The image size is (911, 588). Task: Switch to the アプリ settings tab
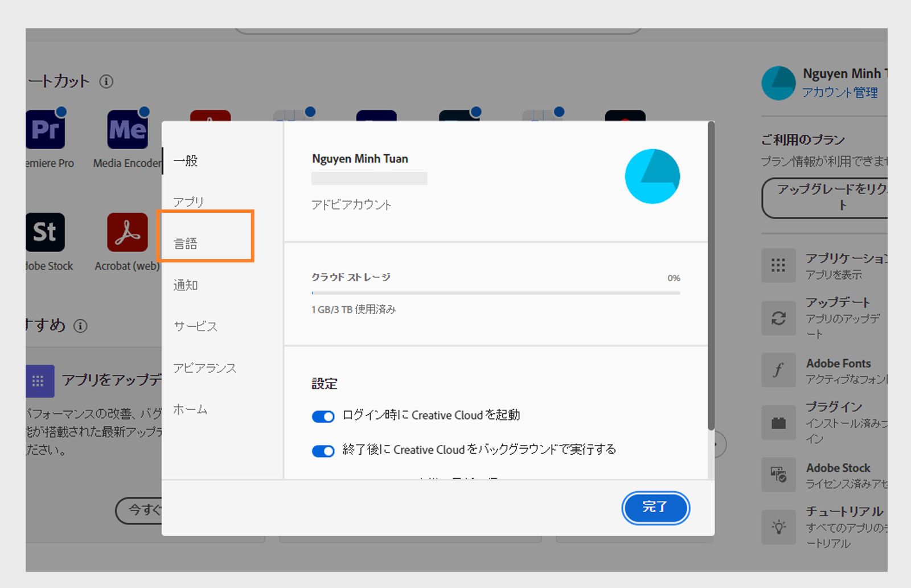(188, 202)
